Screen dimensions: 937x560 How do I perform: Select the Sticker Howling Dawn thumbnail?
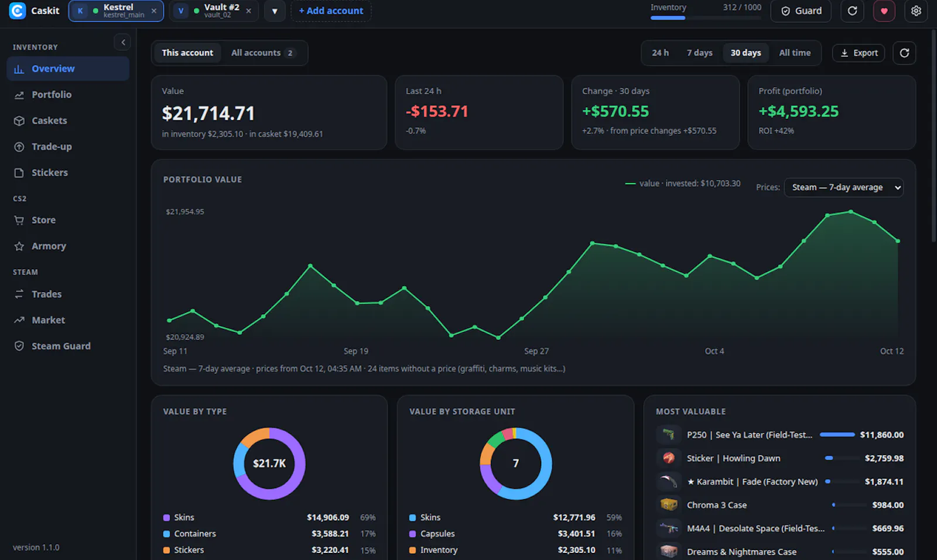(x=669, y=458)
